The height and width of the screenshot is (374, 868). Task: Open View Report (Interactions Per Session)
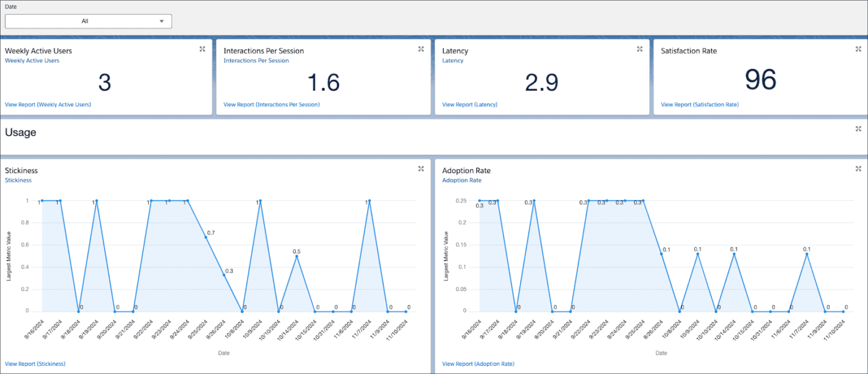[272, 105]
